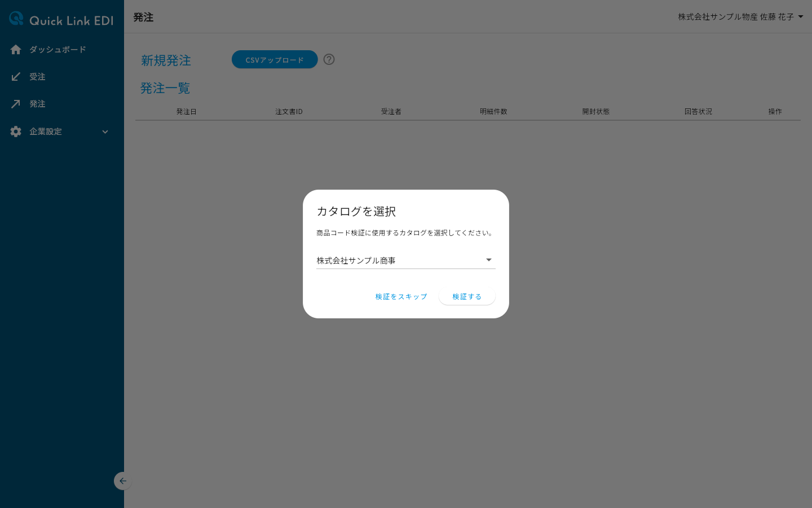Open the help question mark icon
812x508 pixels.
(x=329, y=59)
